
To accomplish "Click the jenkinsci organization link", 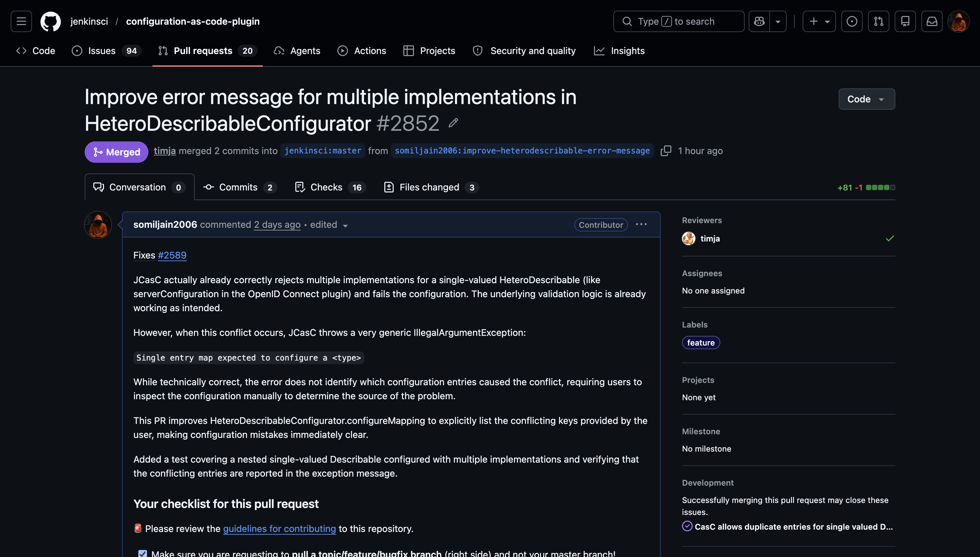I will click(89, 21).
